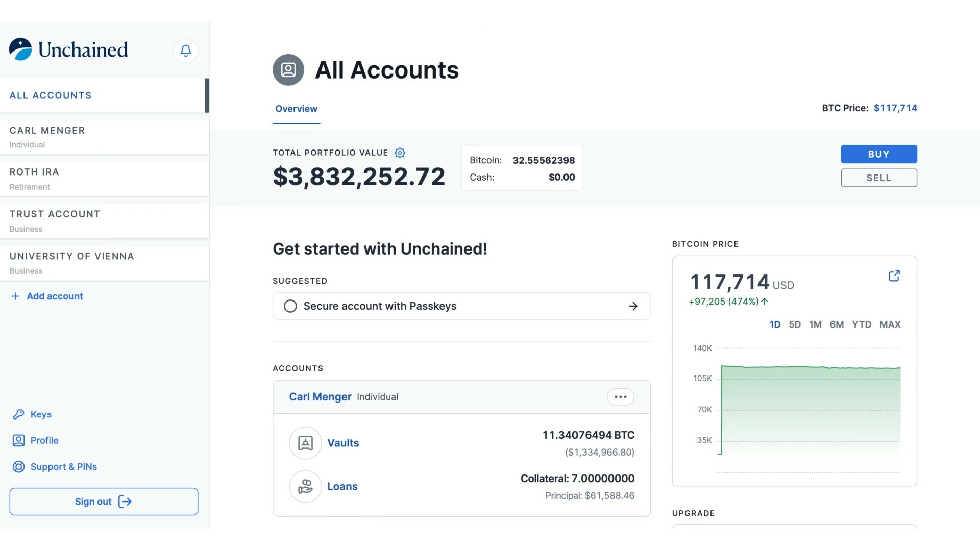Viewport: 980px width, 551px height.
Task: Click the Loans hand icon
Action: [x=305, y=486]
